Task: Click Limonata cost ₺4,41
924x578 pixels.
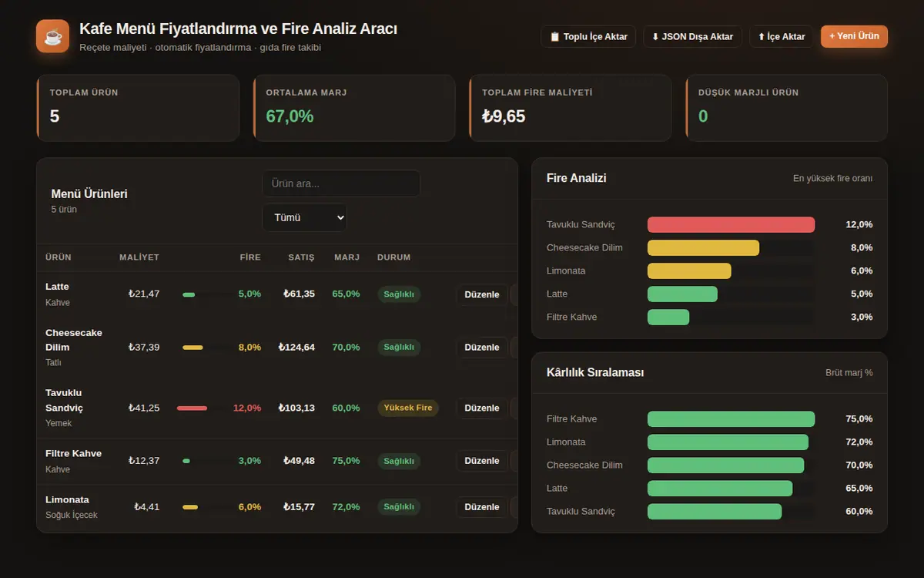Action: point(146,507)
